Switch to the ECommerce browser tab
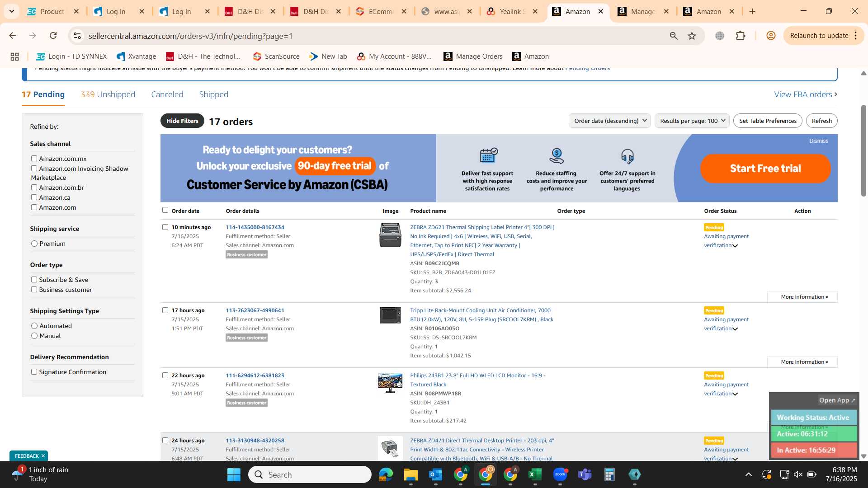 pyautogui.click(x=381, y=11)
